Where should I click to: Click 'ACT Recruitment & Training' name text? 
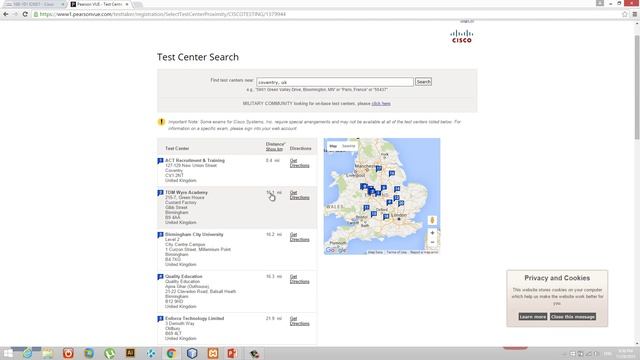tap(195, 161)
